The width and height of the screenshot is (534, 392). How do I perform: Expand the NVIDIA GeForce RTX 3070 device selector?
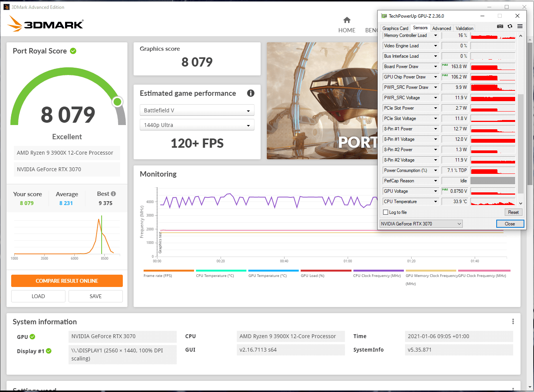421,224
